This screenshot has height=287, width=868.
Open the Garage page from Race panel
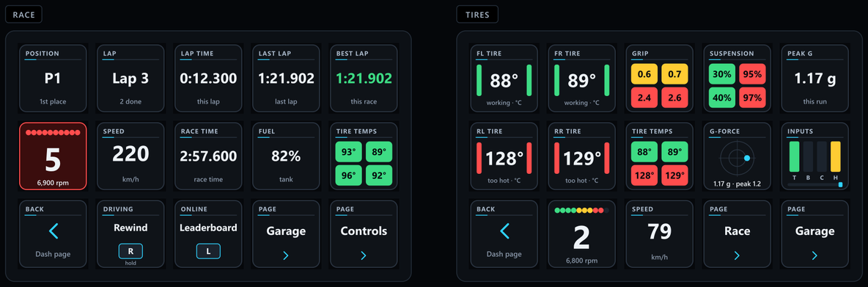click(x=286, y=234)
